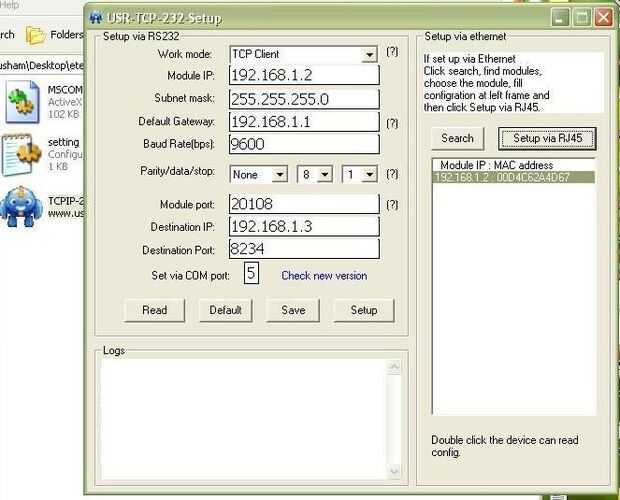
Task: Click the Search button
Action: point(457,138)
